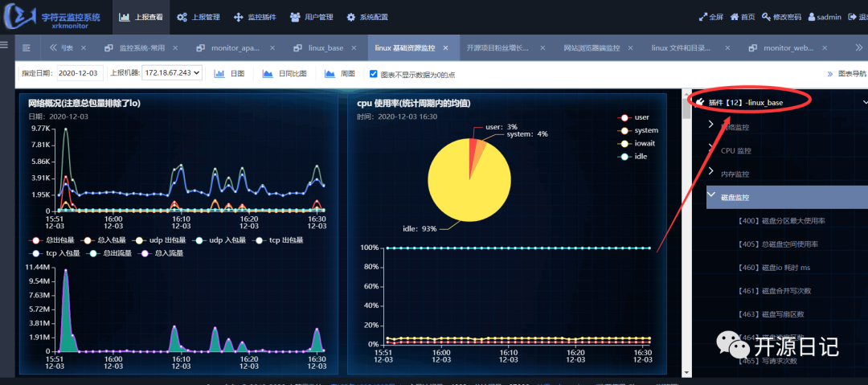Select 【460】磁盘io 耗时 ms item
This screenshot has width=868, height=385.
(x=774, y=268)
